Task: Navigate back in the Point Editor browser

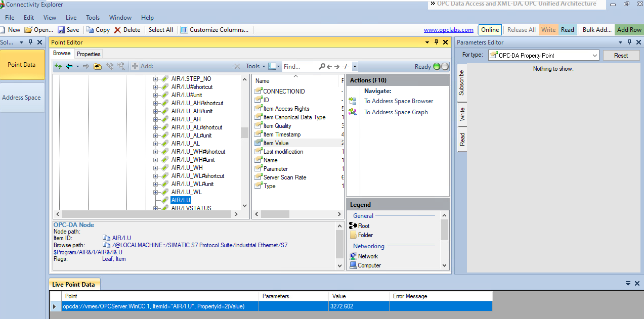Action: tap(69, 66)
